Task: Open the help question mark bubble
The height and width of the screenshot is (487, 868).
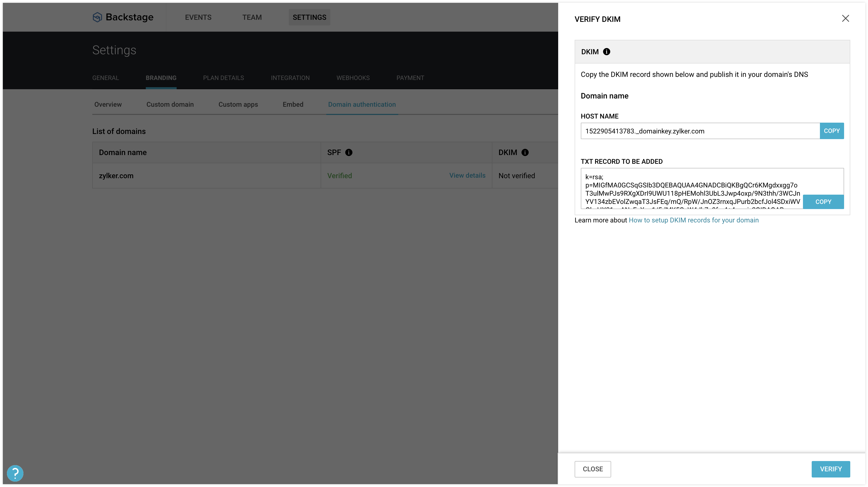Action: [15, 473]
